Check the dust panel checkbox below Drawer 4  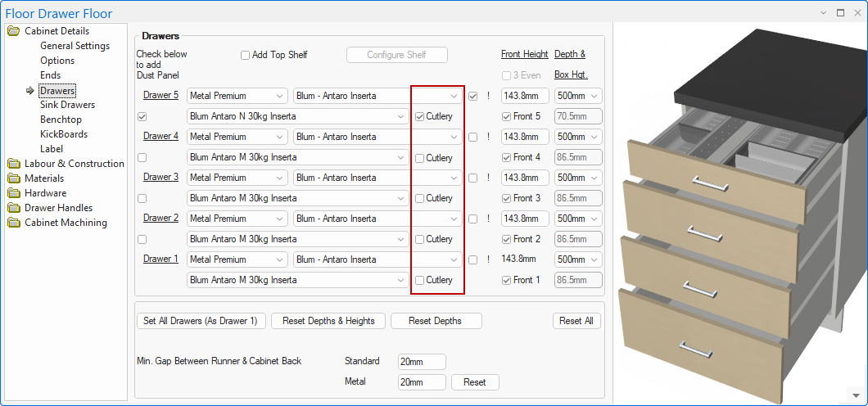(142, 158)
